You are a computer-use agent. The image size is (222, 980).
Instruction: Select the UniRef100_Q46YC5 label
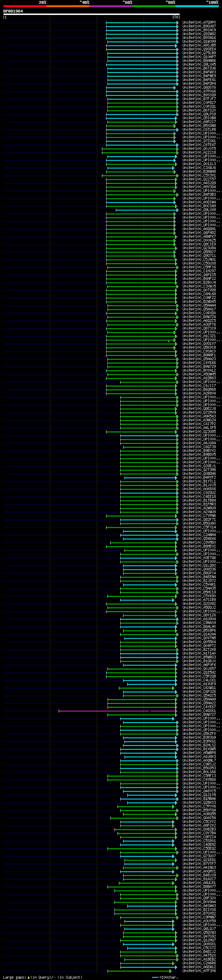coord(199,791)
